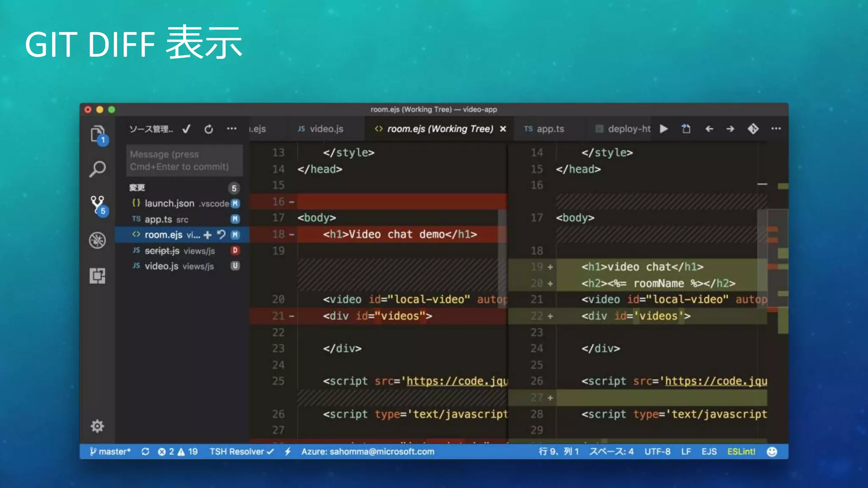Open deleted script.js in changes list

pyautogui.click(x=182, y=250)
